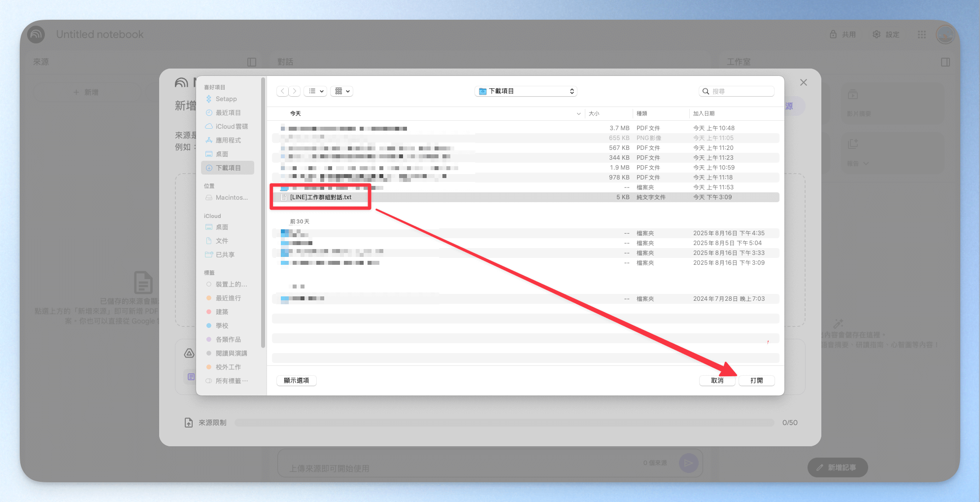
Task: Open 最近項目 in the sidebar
Action: click(x=228, y=113)
